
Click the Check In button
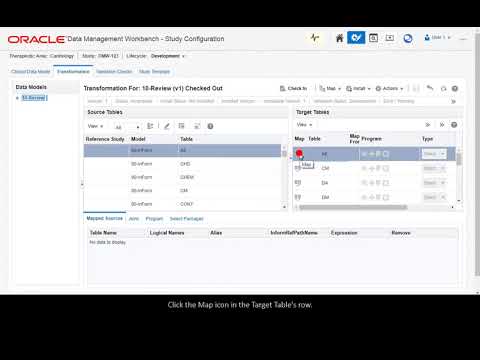293,88
